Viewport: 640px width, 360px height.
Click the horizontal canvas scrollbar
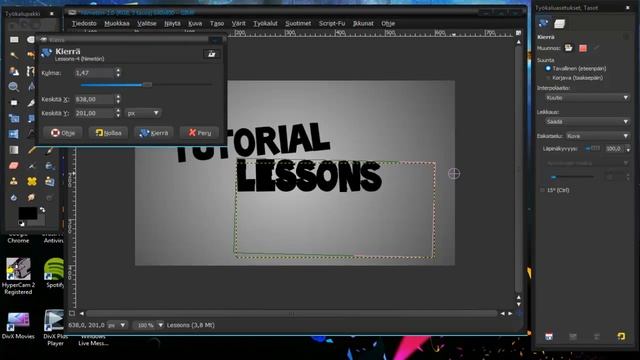291,313
